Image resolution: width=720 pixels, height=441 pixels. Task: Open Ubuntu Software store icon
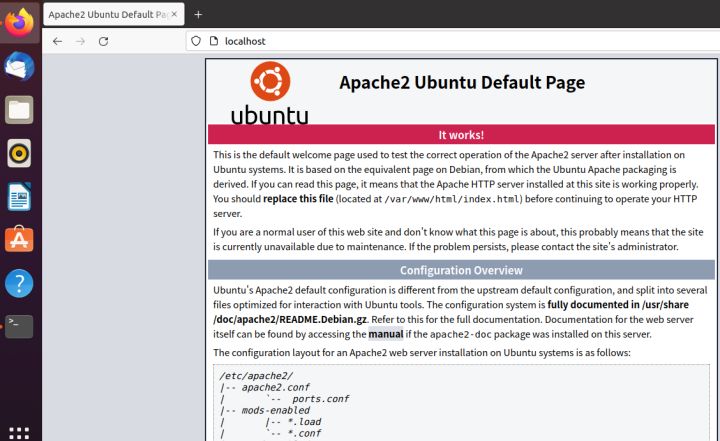point(19,239)
